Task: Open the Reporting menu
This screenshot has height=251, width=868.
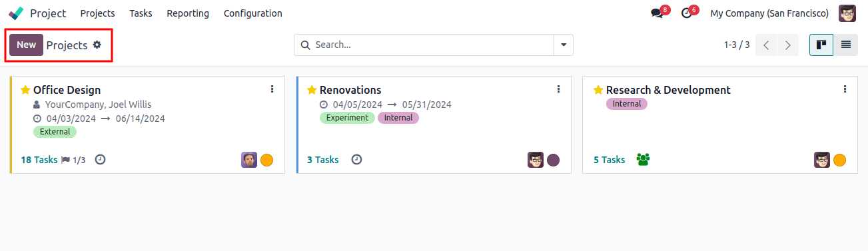Action: click(x=188, y=13)
